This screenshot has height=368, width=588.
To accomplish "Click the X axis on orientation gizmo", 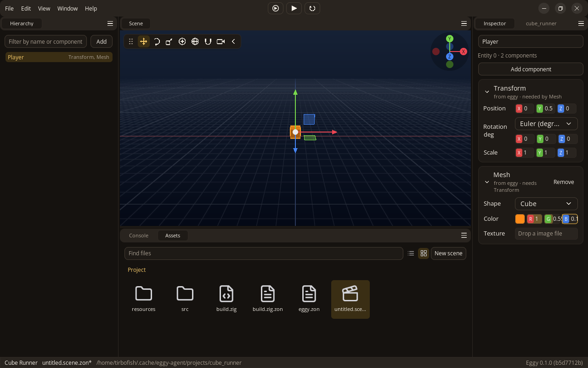I will tap(464, 52).
